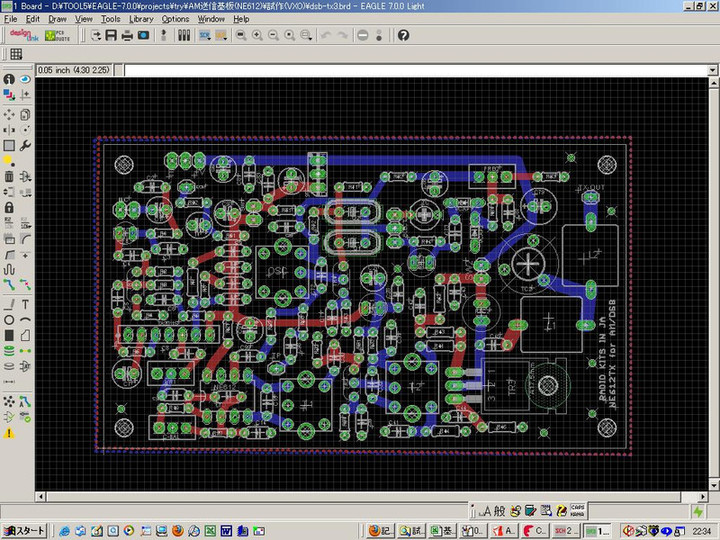The width and height of the screenshot is (720, 540).
Task: Click the yellow warning errors icon
Action: 9,433
